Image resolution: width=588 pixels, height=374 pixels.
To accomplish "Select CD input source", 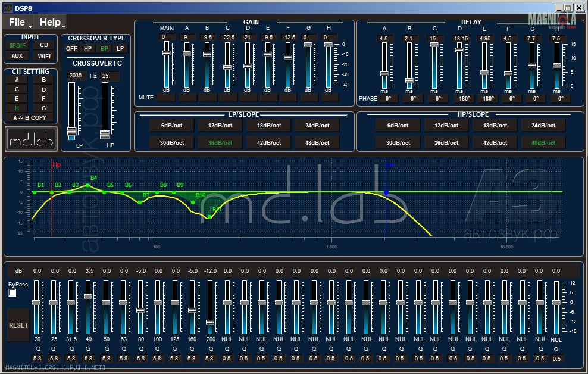I will pyautogui.click(x=44, y=45).
